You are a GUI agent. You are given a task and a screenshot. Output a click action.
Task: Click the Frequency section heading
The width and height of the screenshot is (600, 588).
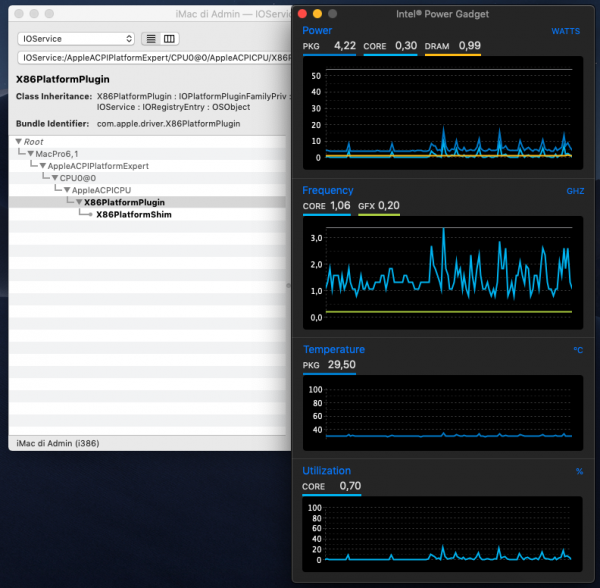pos(327,190)
